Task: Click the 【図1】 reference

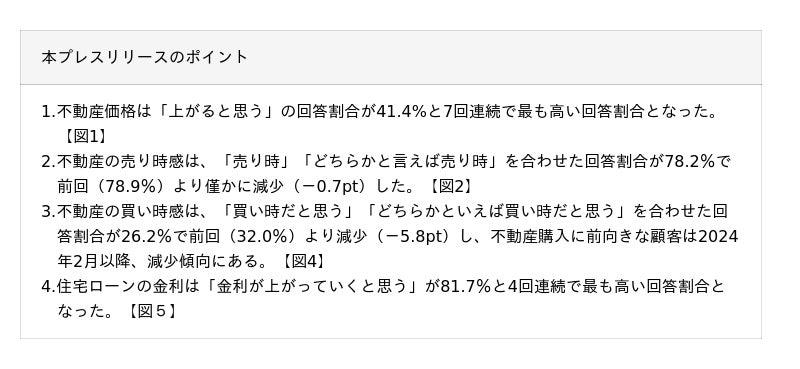Action: pyautogui.click(x=84, y=136)
